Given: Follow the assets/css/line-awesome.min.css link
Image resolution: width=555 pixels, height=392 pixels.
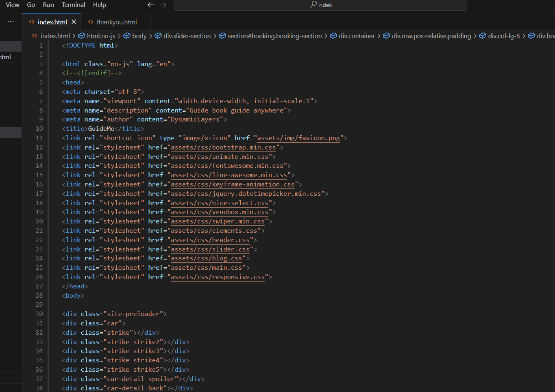Looking at the screenshot, I should click(x=229, y=175).
